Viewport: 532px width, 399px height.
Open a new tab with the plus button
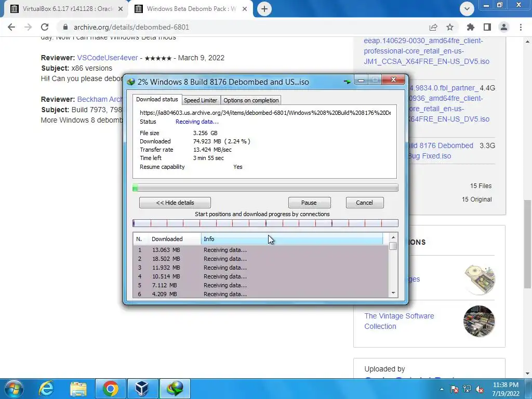pyautogui.click(x=264, y=9)
